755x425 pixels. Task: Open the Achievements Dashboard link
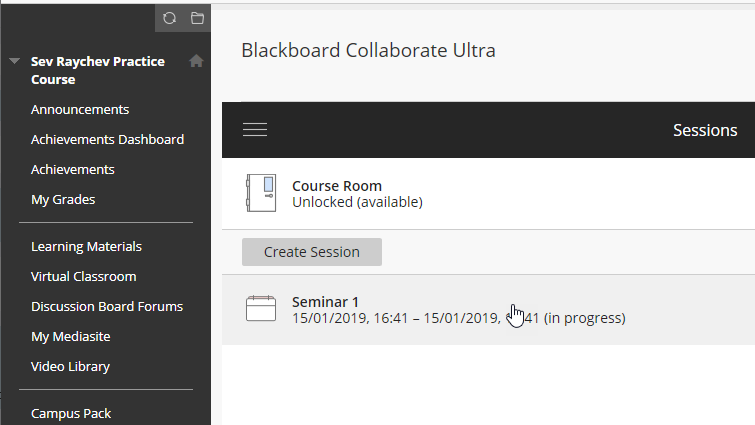pos(107,139)
